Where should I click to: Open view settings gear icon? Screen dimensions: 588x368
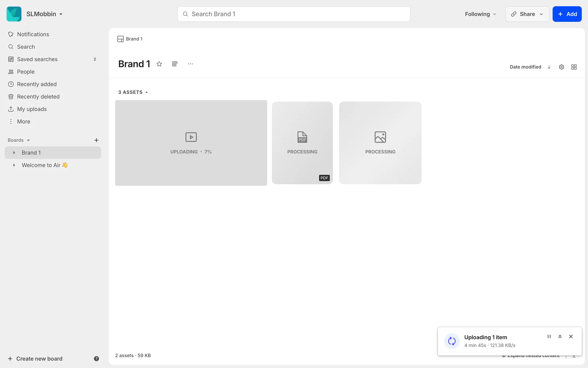point(561,67)
